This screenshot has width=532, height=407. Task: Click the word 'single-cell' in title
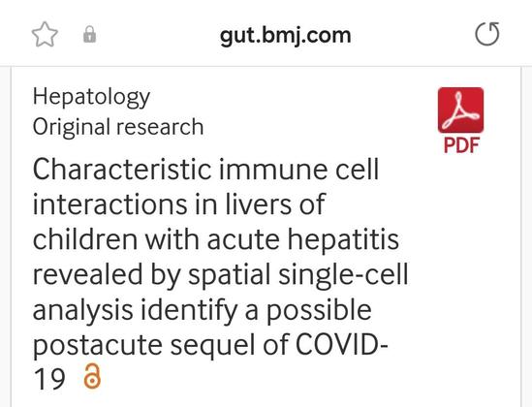pyautogui.click(x=343, y=275)
